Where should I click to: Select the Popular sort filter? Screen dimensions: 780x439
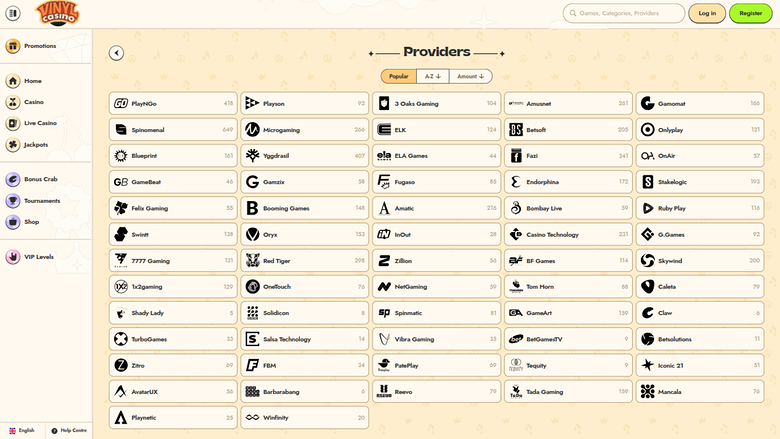pyautogui.click(x=398, y=76)
